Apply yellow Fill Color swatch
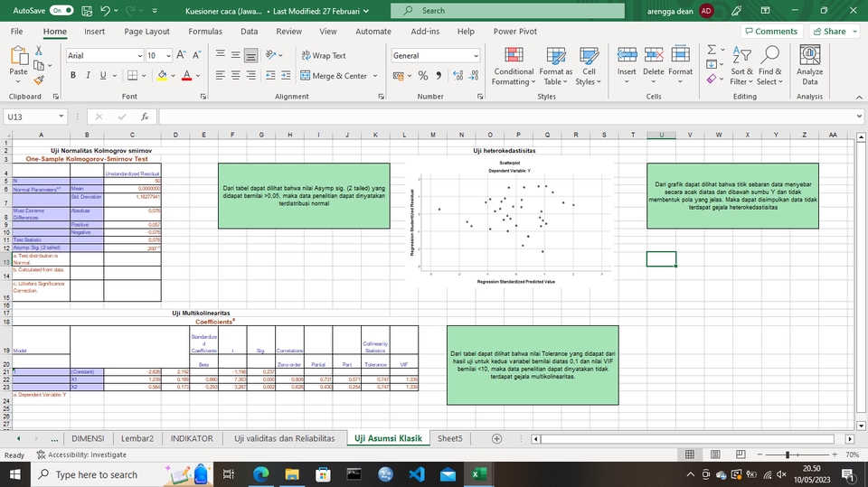The image size is (868, 487). pos(162,76)
